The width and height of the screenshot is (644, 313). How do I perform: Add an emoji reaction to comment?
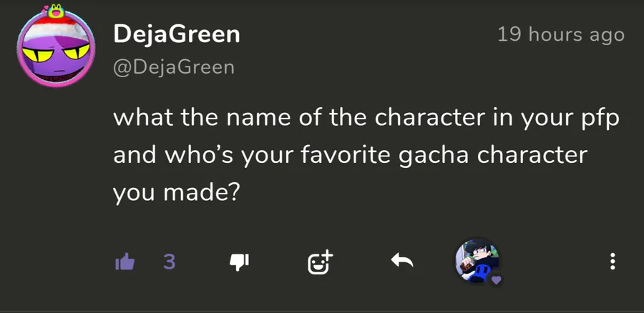(x=320, y=262)
